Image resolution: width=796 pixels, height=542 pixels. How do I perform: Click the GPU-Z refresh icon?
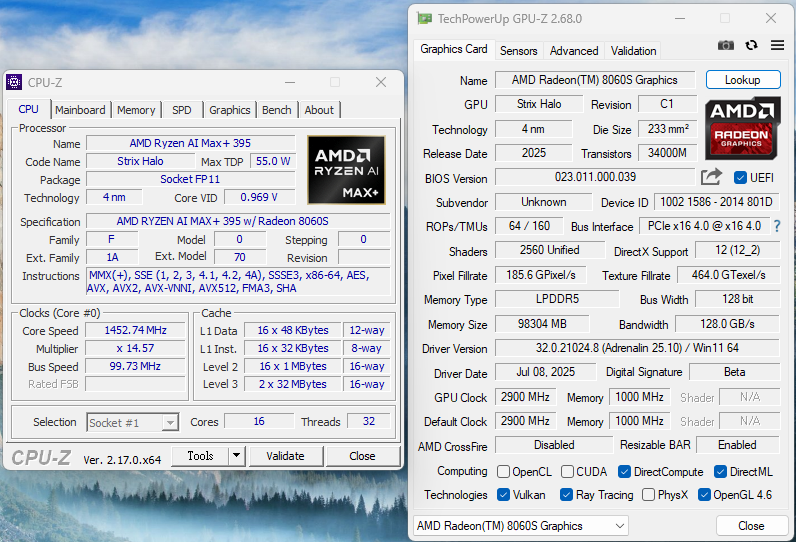751,46
